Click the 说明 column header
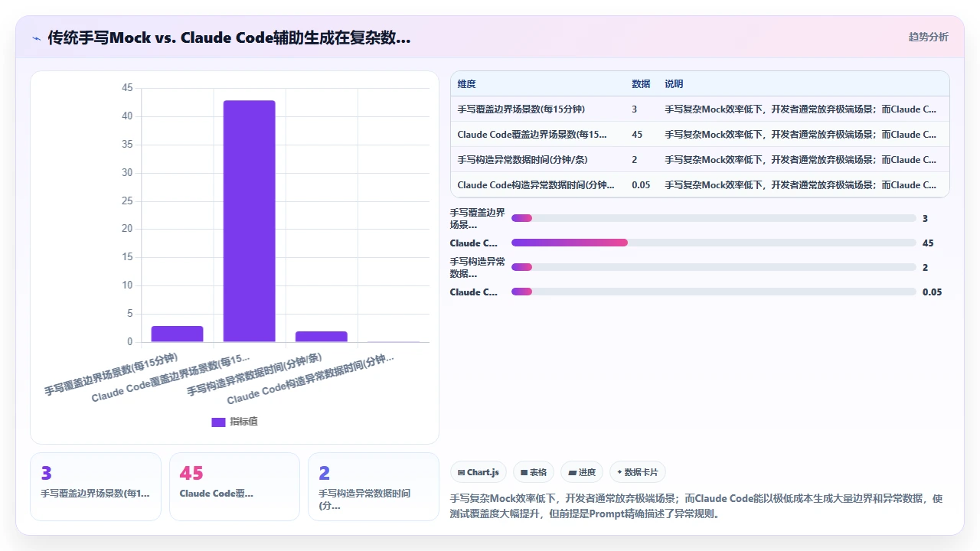Viewport: 980px width, 551px height. pyautogui.click(x=674, y=84)
